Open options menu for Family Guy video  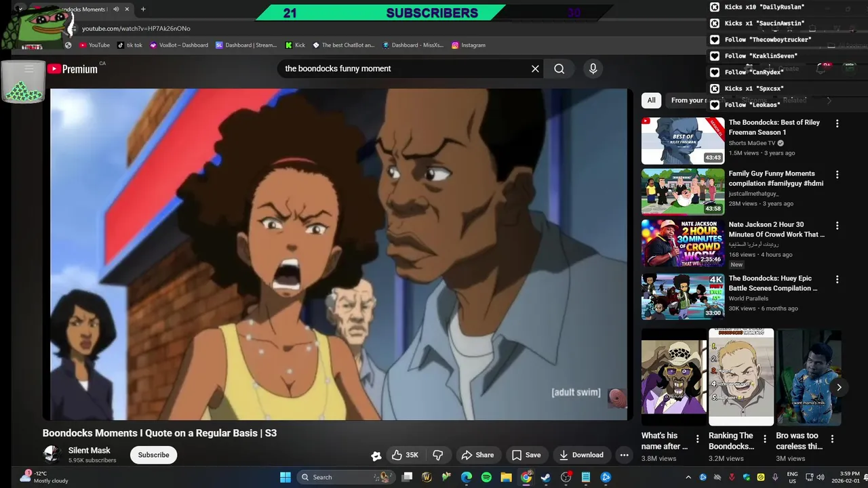pos(837,174)
